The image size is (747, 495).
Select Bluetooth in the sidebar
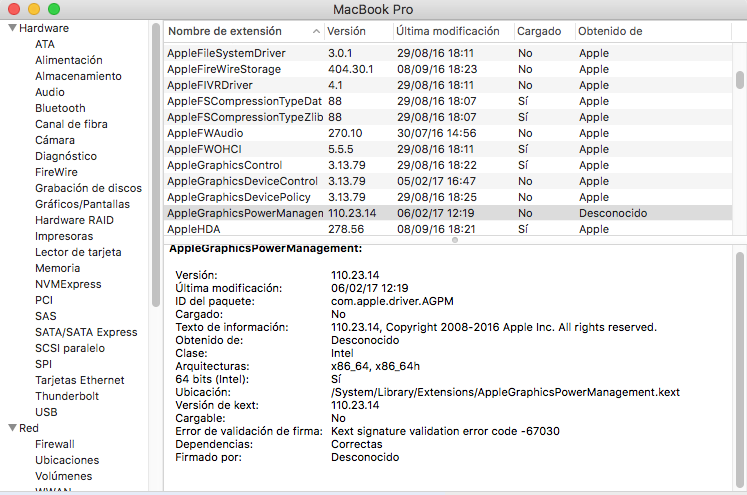(x=60, y=108)
